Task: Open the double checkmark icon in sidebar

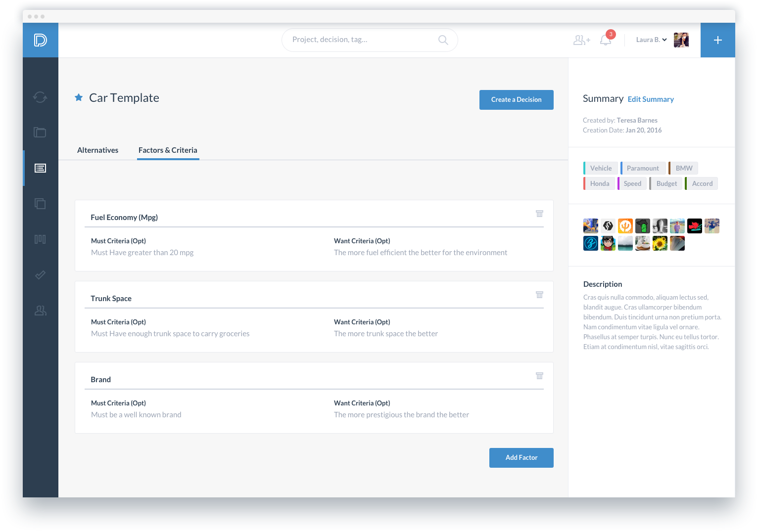Action: (40, 275)
